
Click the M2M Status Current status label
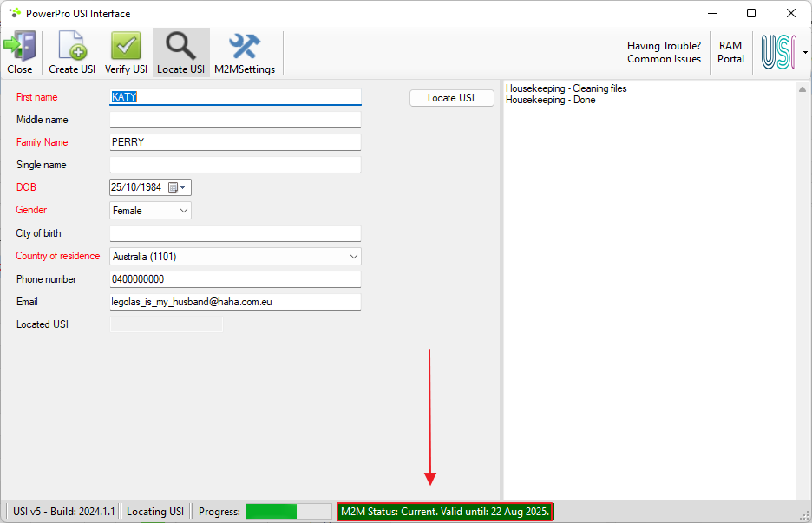[445, 512]
